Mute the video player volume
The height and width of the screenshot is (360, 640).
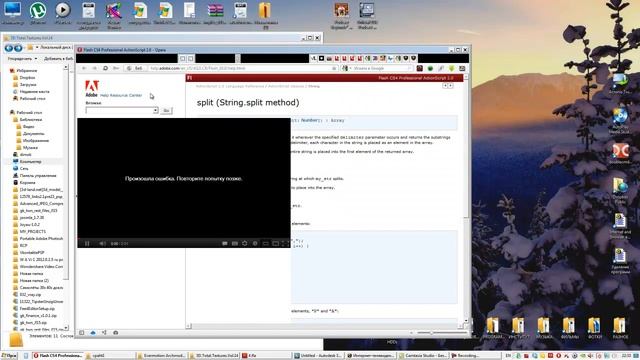pyautogui.click(x=102, y=243)
